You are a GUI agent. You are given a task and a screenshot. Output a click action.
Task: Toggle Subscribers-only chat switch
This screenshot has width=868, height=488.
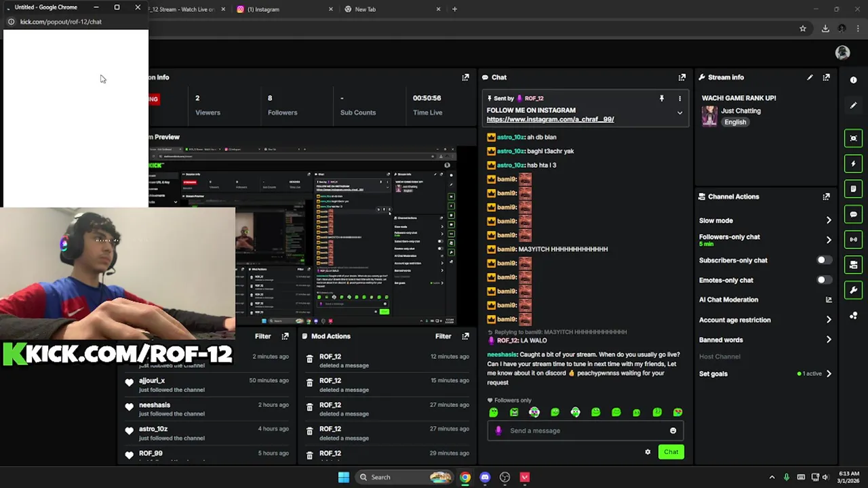point(823,260)
